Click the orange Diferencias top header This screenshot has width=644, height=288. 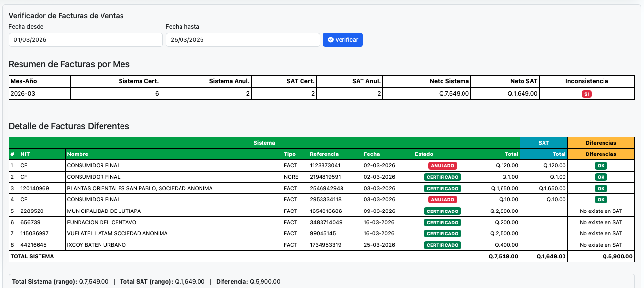tap(601, 143)
